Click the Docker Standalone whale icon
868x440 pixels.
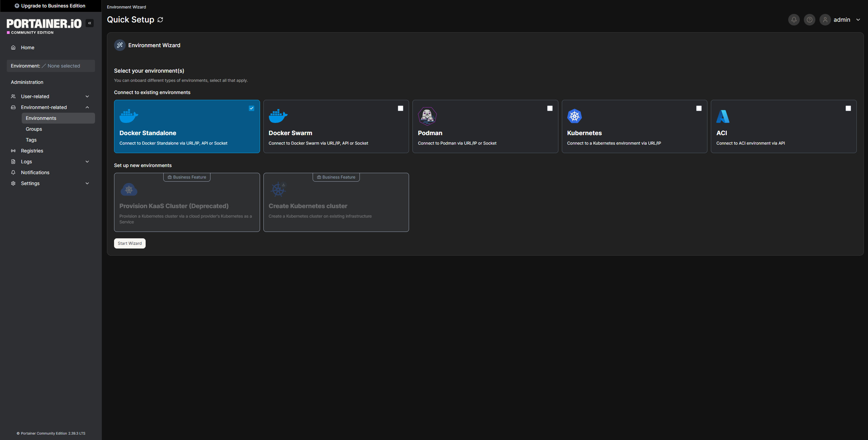(x=129, y=116)
